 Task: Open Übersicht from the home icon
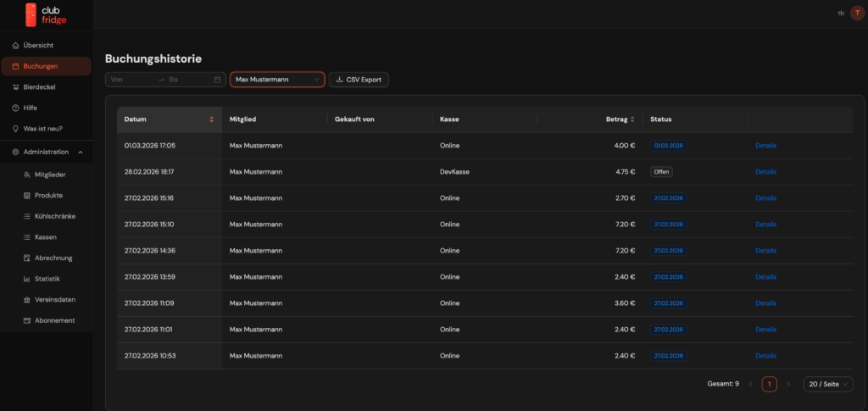point(15,45)
